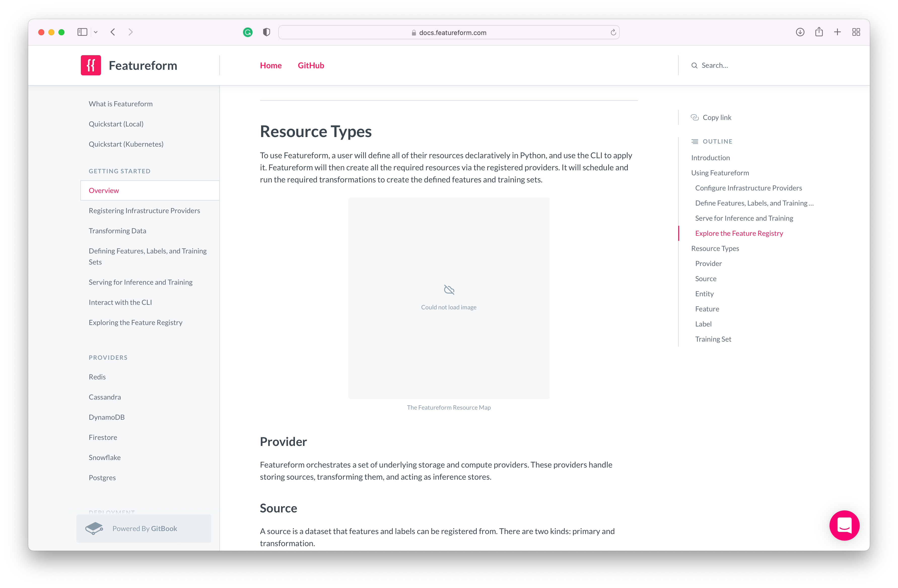Collapse the Resource Types outline section
Image resolution: width=898 pixels, height=588 pixels.
pos(715,248)
